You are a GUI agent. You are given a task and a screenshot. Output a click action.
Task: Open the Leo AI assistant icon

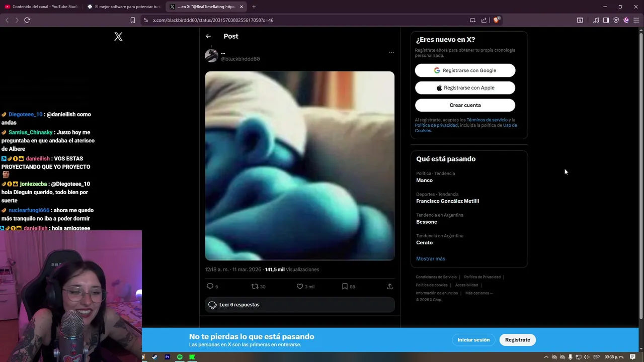626,20
